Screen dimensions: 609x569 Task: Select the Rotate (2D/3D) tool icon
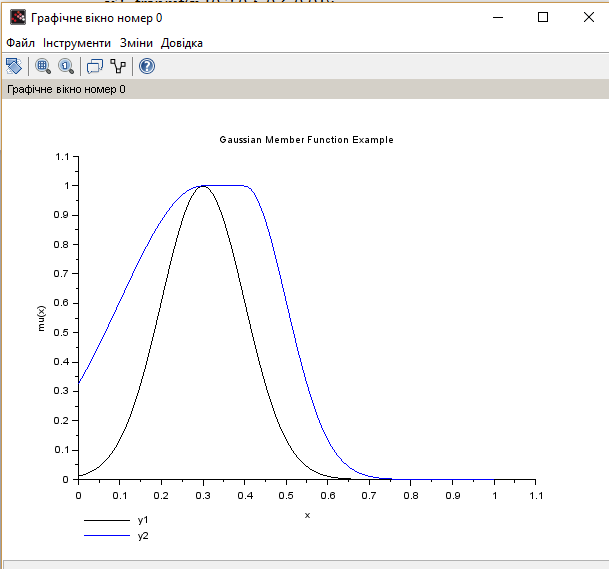click(x=14, y=67)
